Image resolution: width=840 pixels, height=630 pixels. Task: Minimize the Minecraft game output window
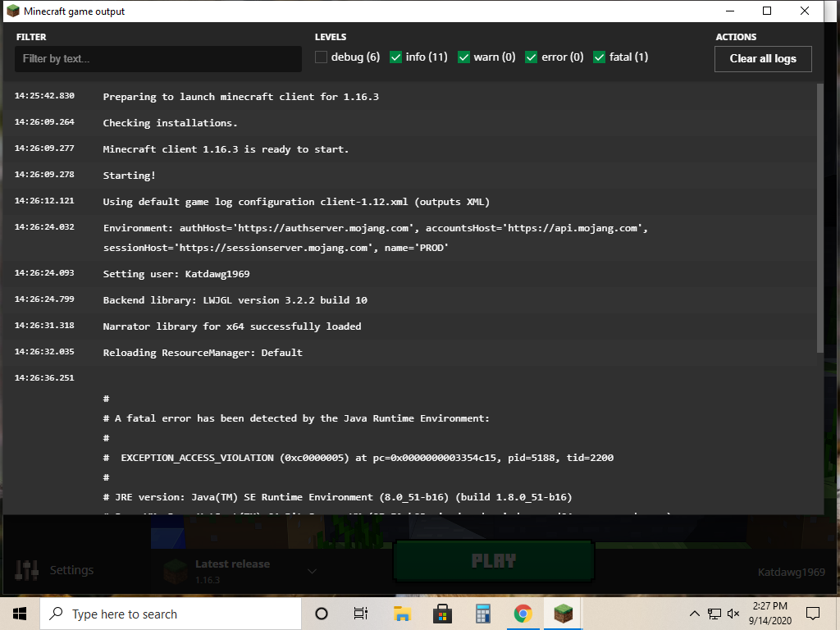click(x=729, y=11)
